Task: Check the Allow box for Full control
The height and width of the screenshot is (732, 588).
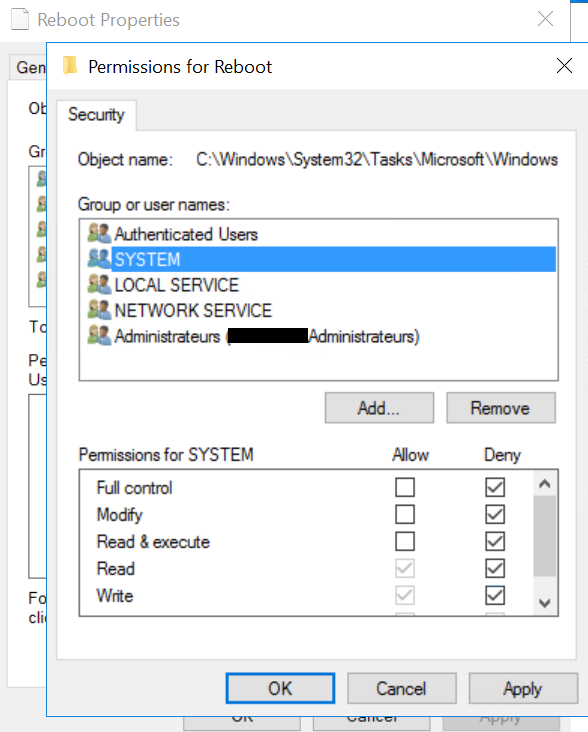Action: tap(405, 487)
